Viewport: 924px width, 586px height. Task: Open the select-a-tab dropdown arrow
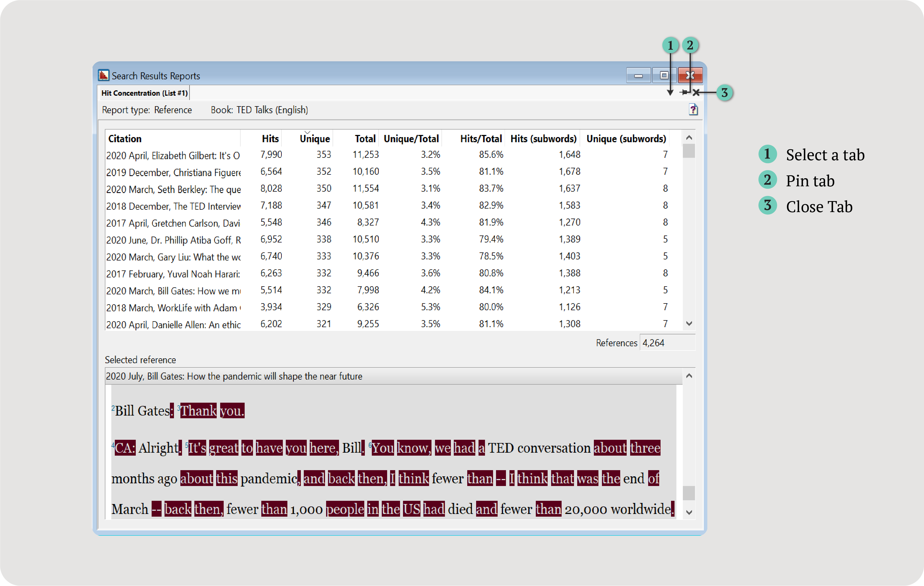[670, 92]
